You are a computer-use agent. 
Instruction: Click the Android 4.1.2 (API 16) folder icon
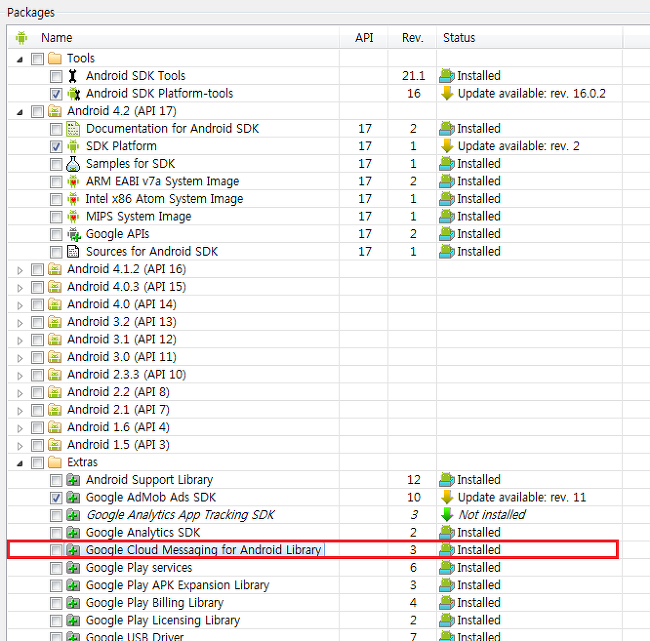pos(55,269)
